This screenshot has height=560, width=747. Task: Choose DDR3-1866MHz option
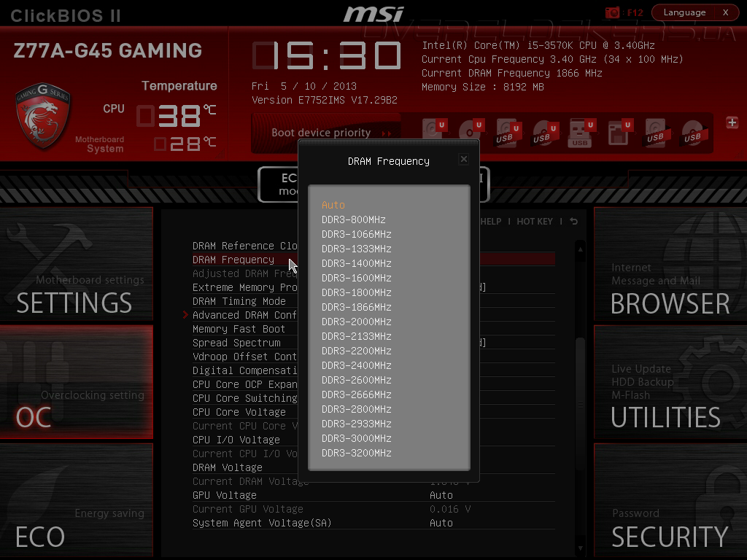tap(356, 307)
